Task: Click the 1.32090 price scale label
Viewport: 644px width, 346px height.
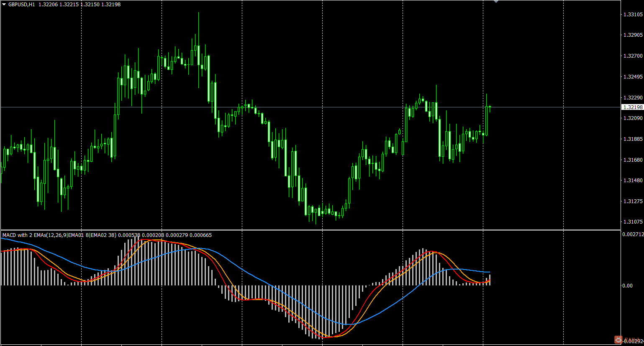Action: (x=633, y=118)
